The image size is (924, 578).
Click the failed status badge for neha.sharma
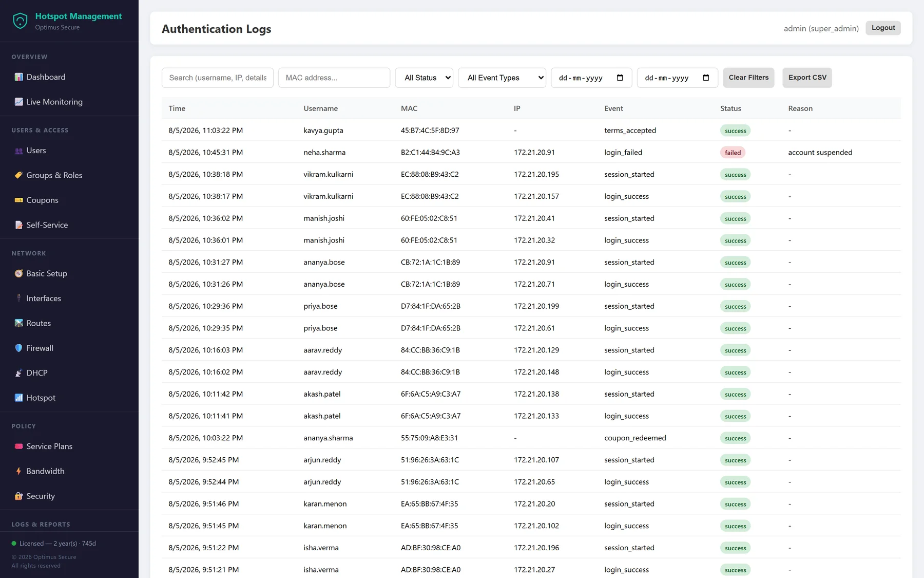click(x=733, y=153)
